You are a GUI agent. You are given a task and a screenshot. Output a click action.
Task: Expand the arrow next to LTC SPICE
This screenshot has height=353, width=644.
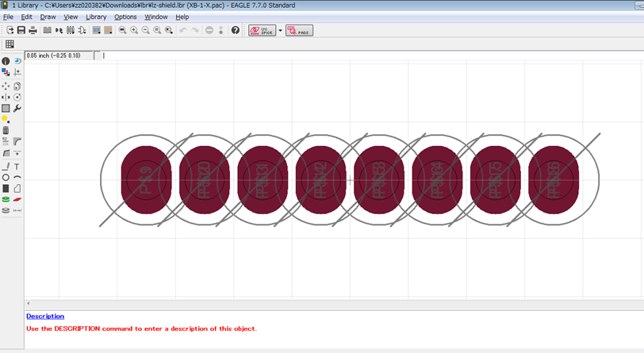pyautogui.click(x=281, y=30)
